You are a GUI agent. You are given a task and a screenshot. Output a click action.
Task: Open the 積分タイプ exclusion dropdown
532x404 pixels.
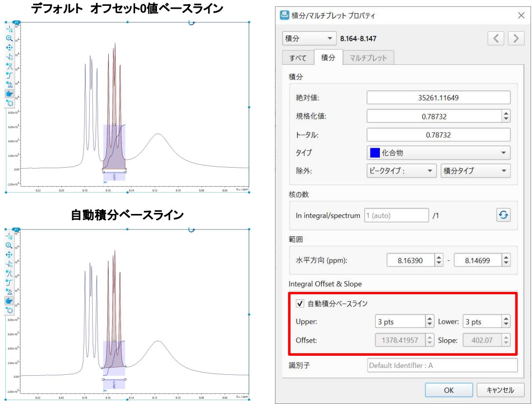pos(475,171)
